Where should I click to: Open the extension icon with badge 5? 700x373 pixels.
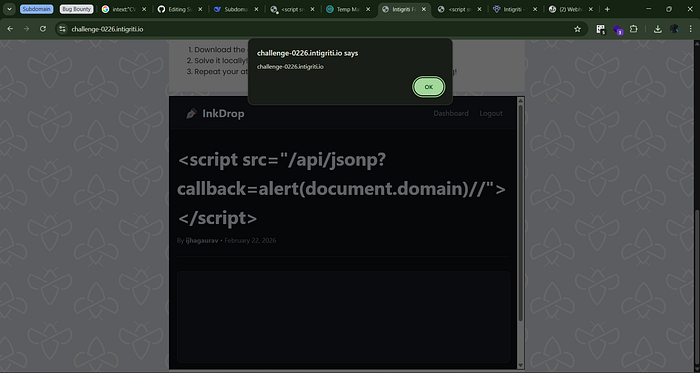tap(601, 29)
